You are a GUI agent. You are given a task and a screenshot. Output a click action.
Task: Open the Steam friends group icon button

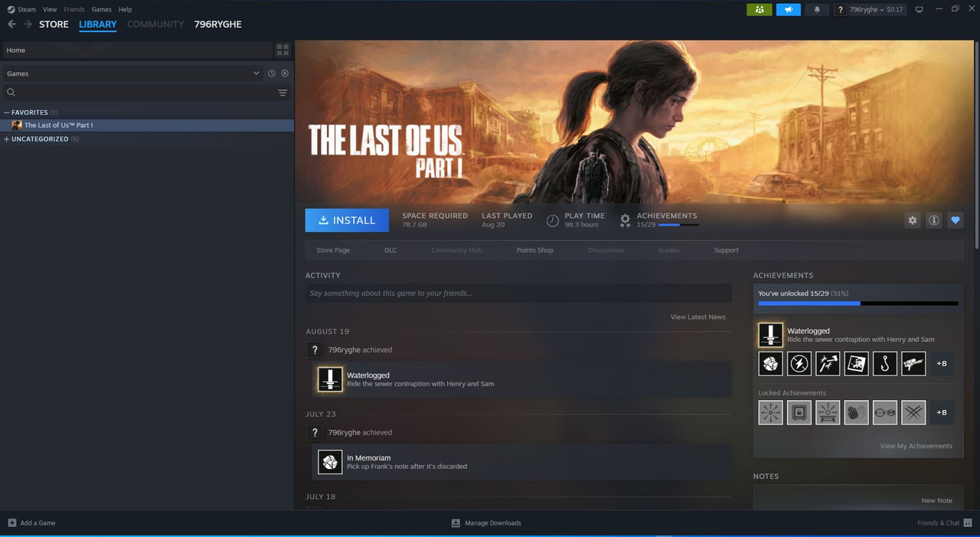coord(759,9)
